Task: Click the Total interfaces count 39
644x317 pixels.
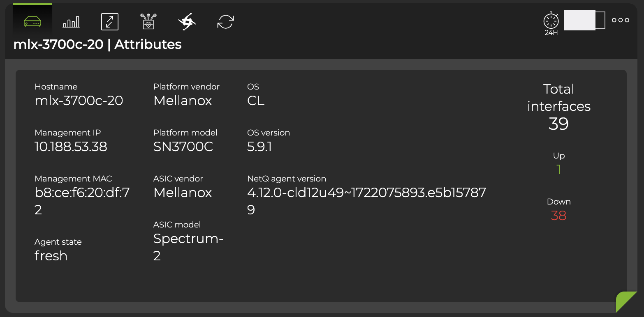Action: [x=558, y=124]
